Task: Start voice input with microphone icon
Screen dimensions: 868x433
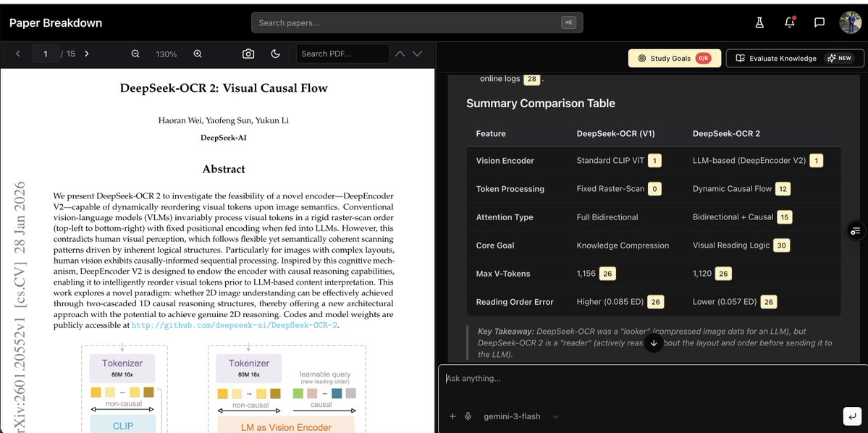Action: click(468, 416)
